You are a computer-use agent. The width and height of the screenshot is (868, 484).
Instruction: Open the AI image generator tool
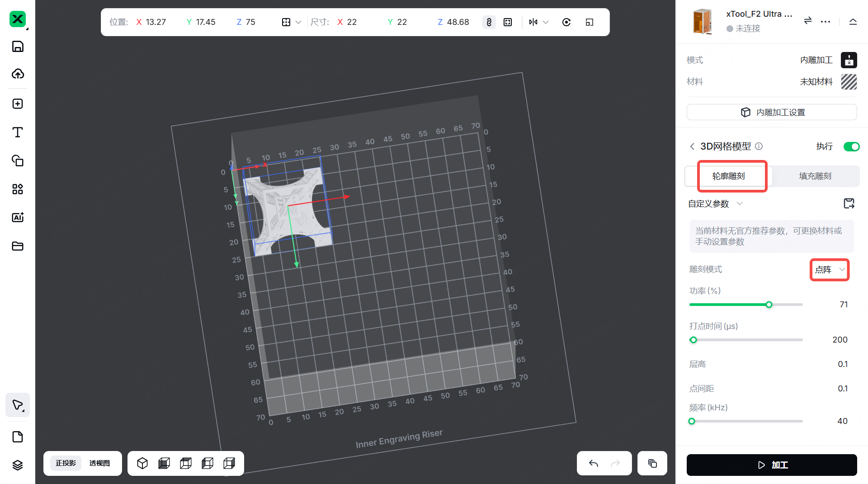(18, 217)
